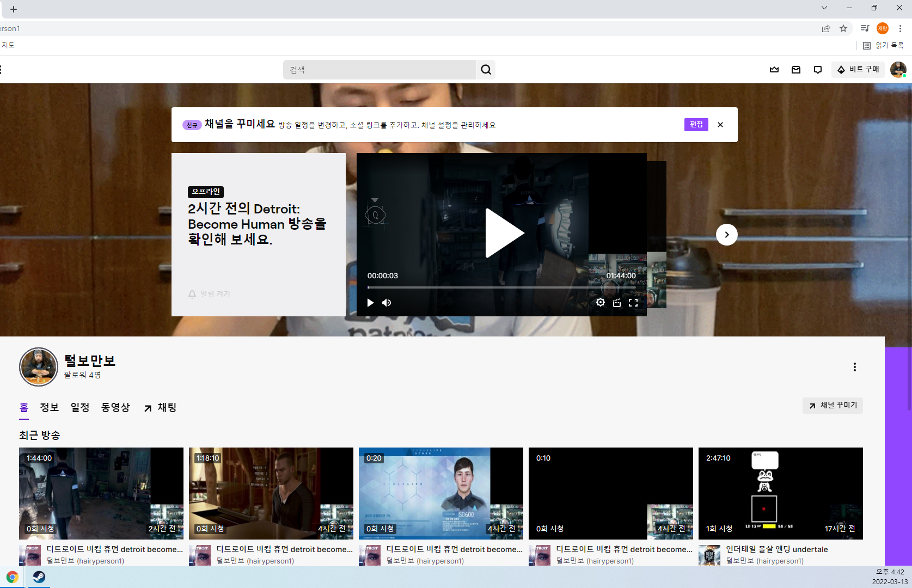Open the whispers chat bubble icon

[818, 70]
